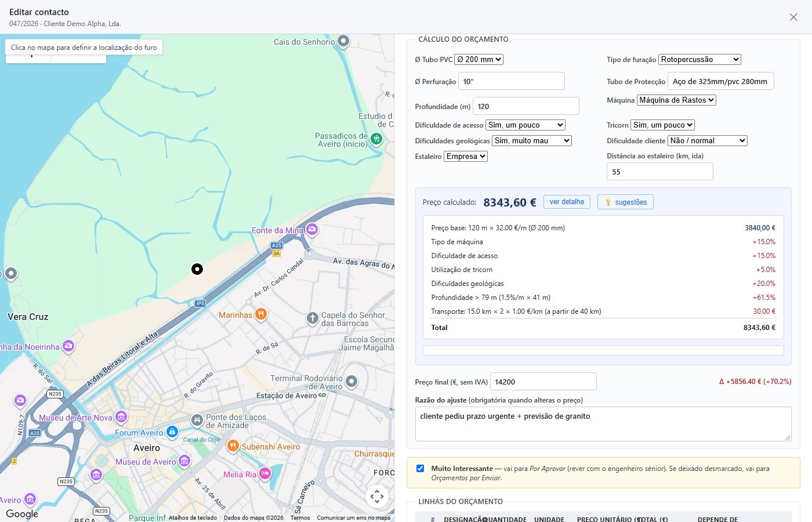Image resolution: width=812 pixels, height=522 pixels.
Task: Focus the Ø Perfuração input field
Action: tap(512, 81)
